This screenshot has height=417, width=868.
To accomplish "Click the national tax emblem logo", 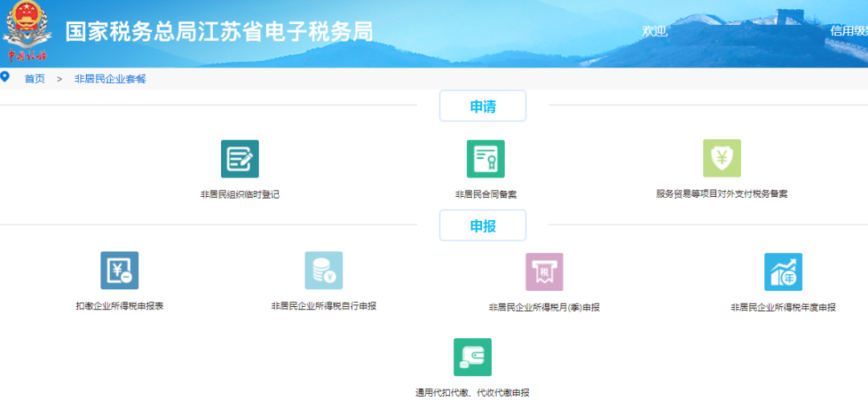I will pos(27,31).
